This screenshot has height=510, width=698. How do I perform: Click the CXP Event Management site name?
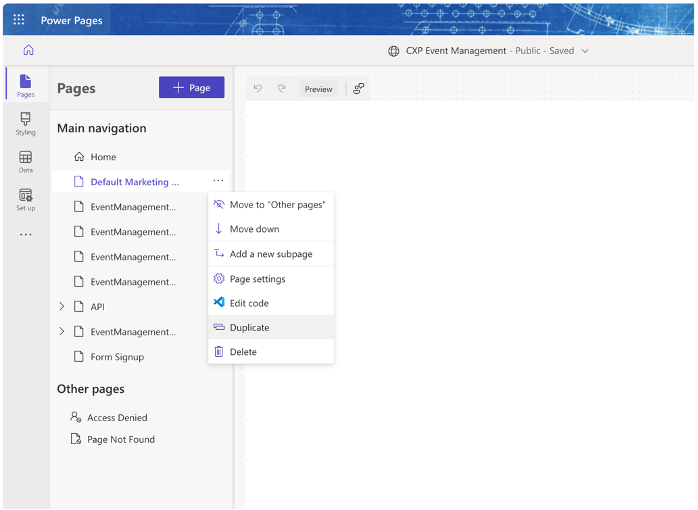tap(456, 51)
